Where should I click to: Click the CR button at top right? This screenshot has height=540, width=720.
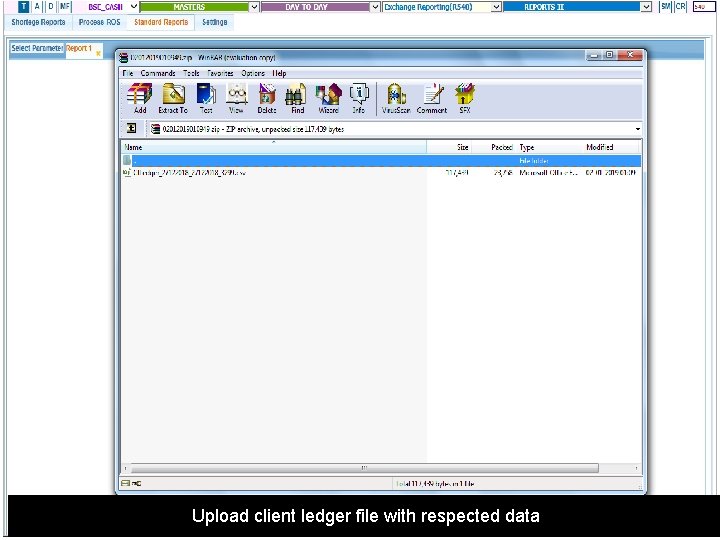pos(681,7)
